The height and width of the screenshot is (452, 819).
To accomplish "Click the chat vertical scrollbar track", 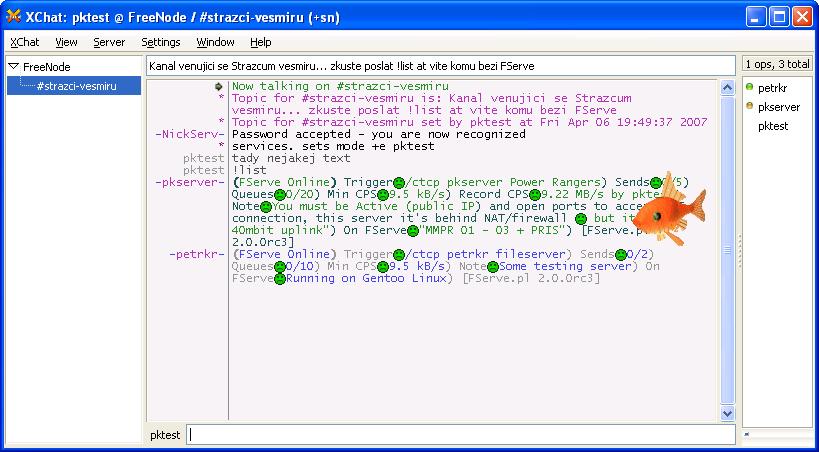I will [728, 250].
